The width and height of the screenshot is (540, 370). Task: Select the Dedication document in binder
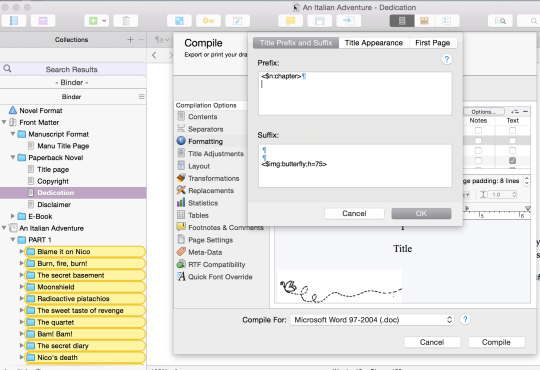click(73, 193)
